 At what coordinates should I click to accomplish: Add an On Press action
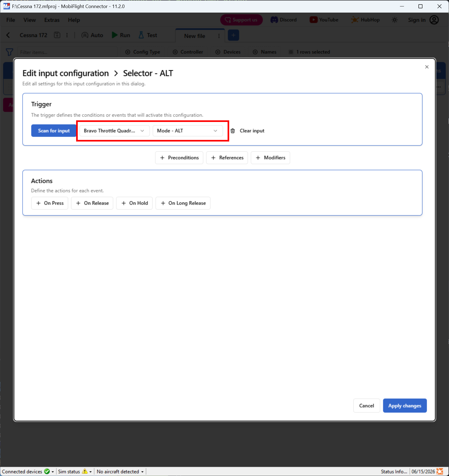(50, 203)
